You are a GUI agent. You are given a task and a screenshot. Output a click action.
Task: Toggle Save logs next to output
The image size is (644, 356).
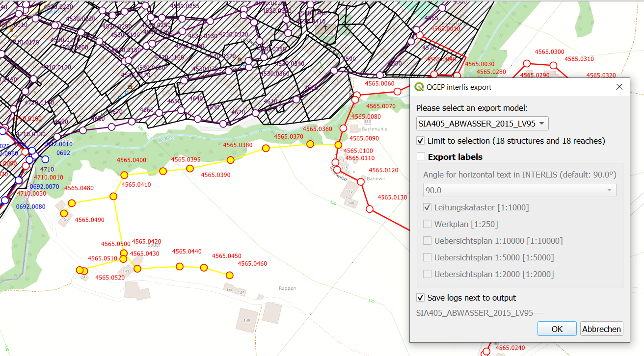(x=420, y=298)
